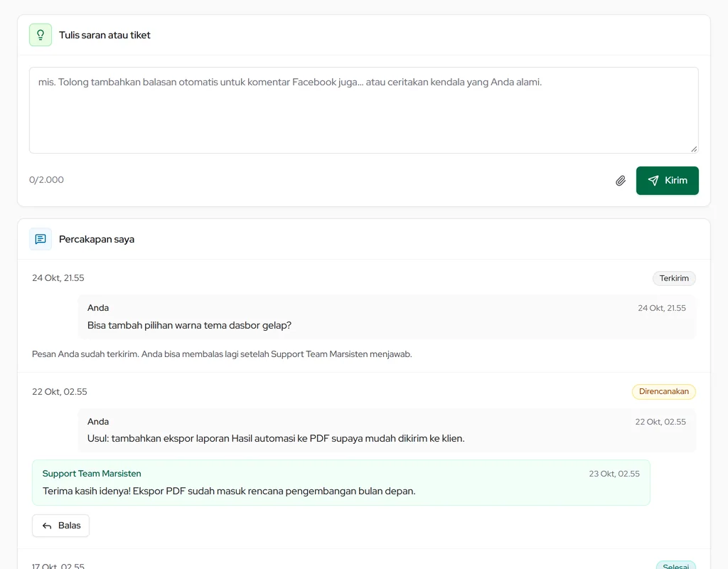Click the 0/2.000 character counter
Image resolution: width=728 pixels, height=569 pixels.
[46, 180]
